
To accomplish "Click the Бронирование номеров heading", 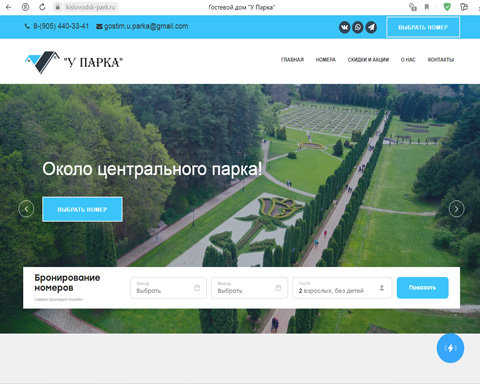I will pos(67,283).
